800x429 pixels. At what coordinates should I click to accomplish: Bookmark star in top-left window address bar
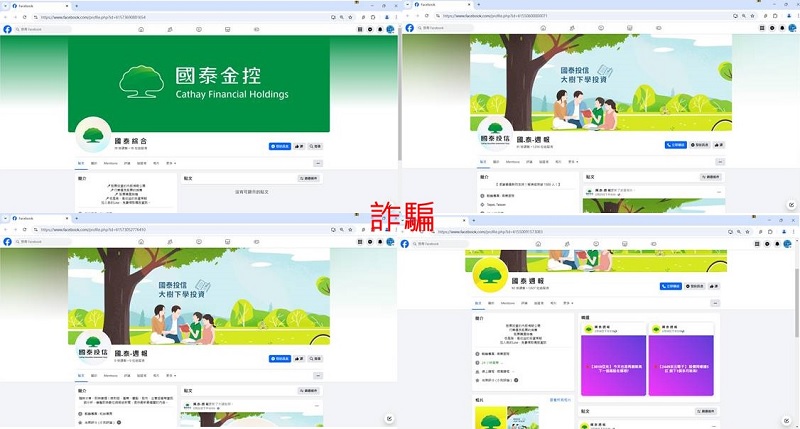tap(351, 17)
